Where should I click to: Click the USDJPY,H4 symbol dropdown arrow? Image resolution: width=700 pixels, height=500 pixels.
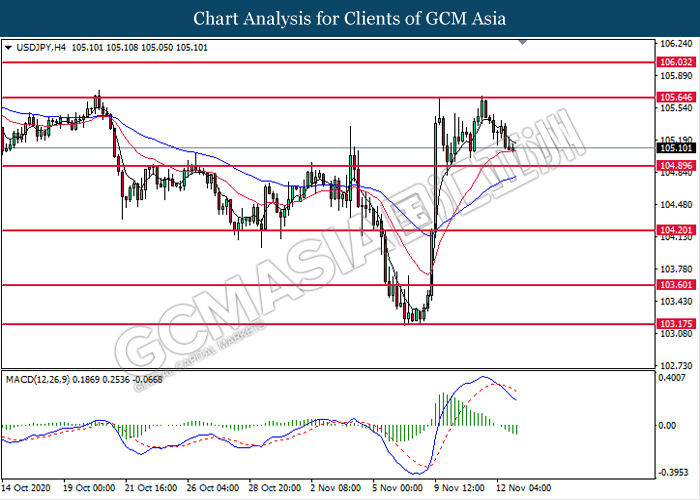8,48
